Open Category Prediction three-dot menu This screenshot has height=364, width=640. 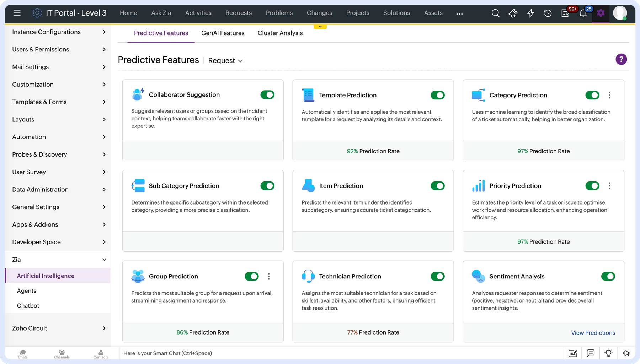(x=609, y=95)
